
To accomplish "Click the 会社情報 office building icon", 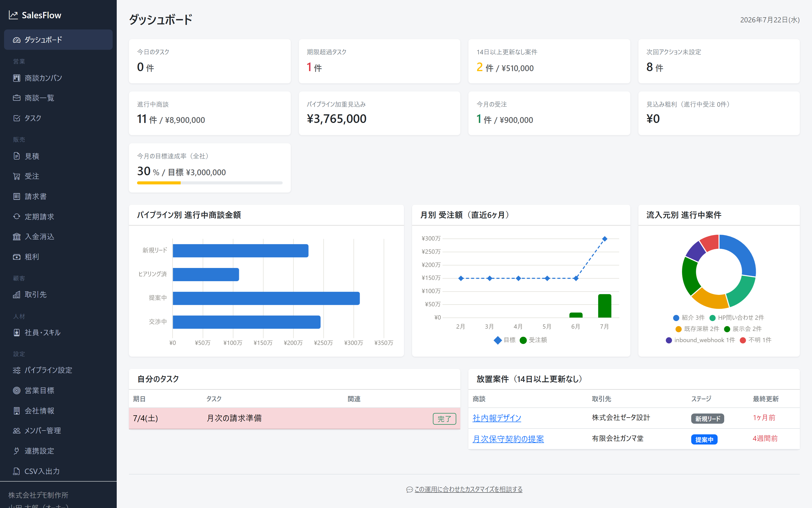I will tap(17, 410).
